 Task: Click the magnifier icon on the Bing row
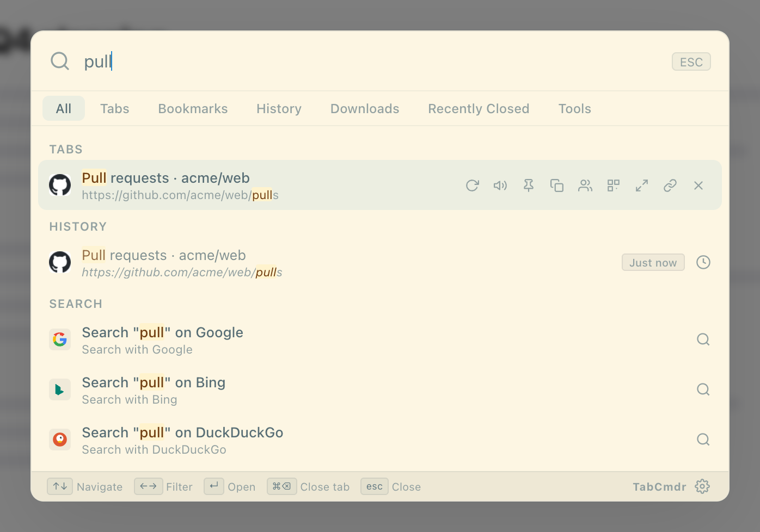[703, 389]
